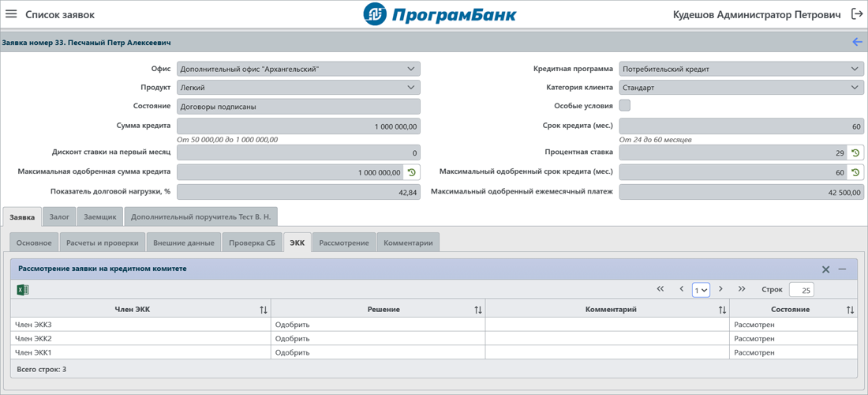Reset the interest rate (Процентная ставка) value

coord(855,153)
